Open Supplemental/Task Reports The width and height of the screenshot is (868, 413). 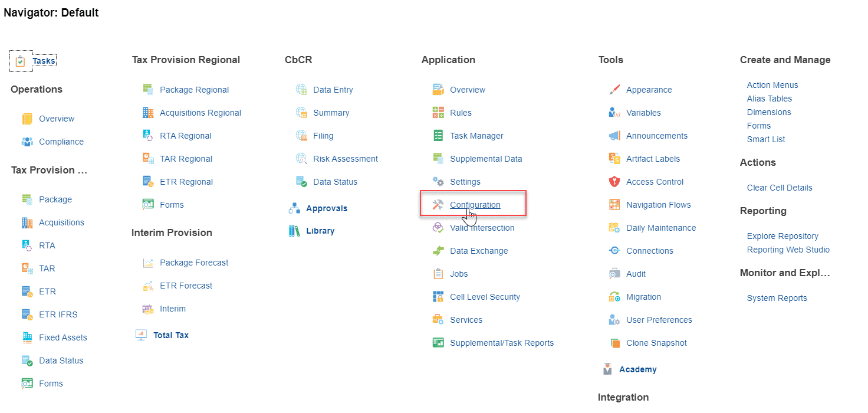(502, 343)
